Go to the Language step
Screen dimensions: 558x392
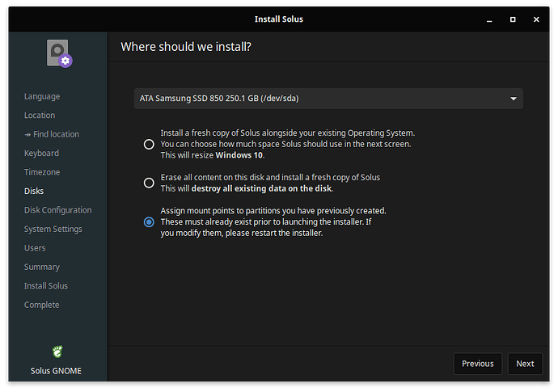click(42, 96)
